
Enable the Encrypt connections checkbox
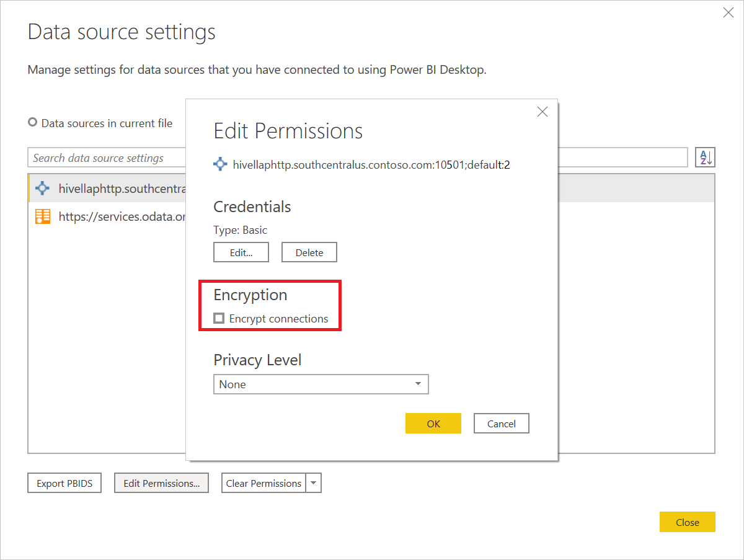(219, 318)
